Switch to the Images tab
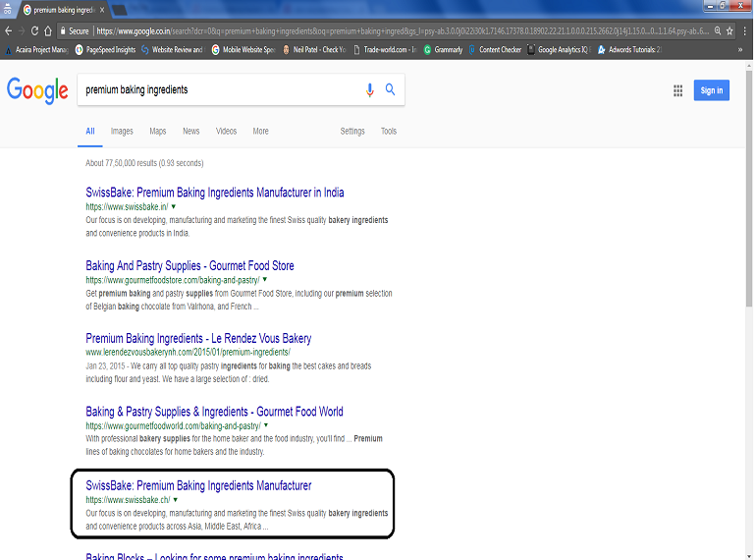 tap(122, 132)
